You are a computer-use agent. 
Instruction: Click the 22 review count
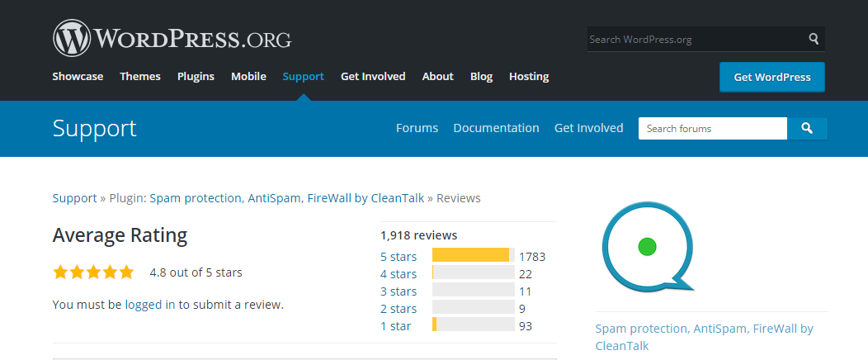pyautogui.click(x=526, y=273)
